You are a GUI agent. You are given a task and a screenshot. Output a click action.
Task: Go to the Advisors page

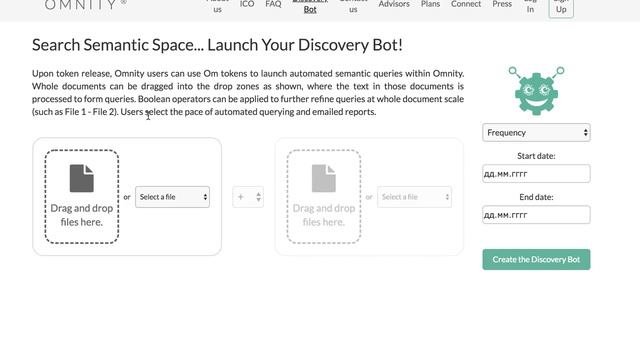pos(394,4)
